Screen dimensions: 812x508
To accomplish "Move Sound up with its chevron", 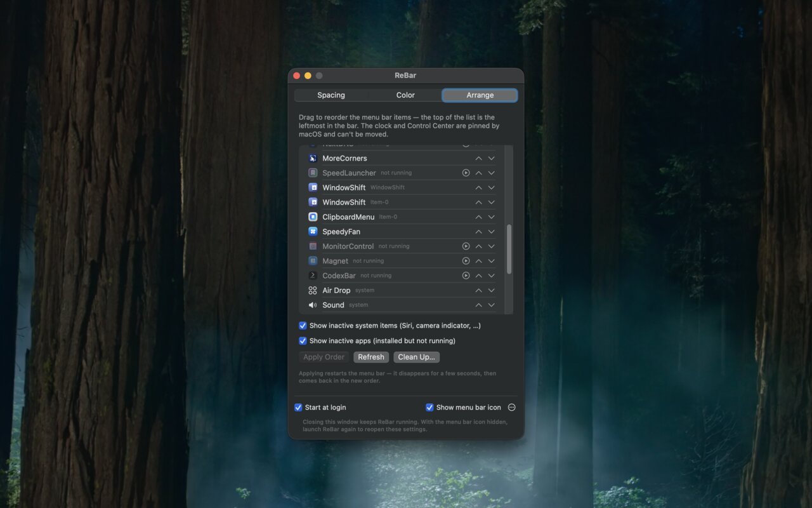I will (x=479, y=305).
